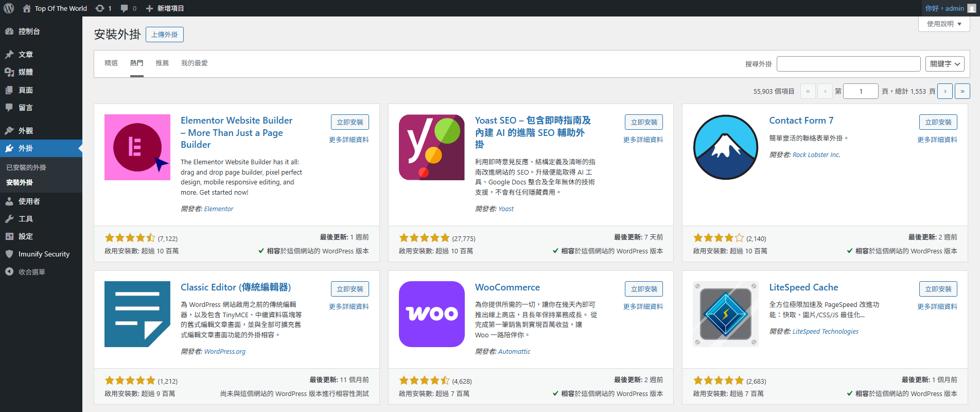Expand the 使用說明 help dropdown
Screen dimensions: 980x412
coord(944,24)
